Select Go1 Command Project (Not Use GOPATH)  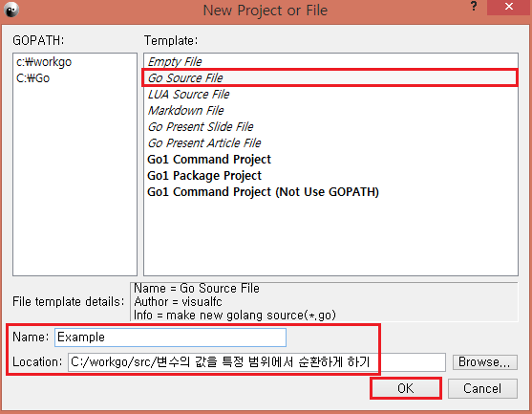330,192
